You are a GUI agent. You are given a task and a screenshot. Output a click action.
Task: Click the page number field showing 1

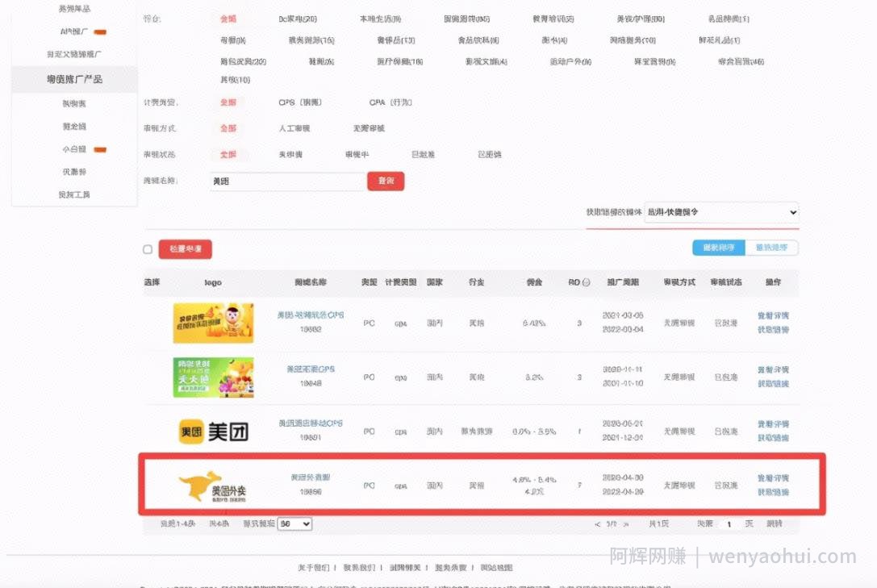click(x=729, y=523)
